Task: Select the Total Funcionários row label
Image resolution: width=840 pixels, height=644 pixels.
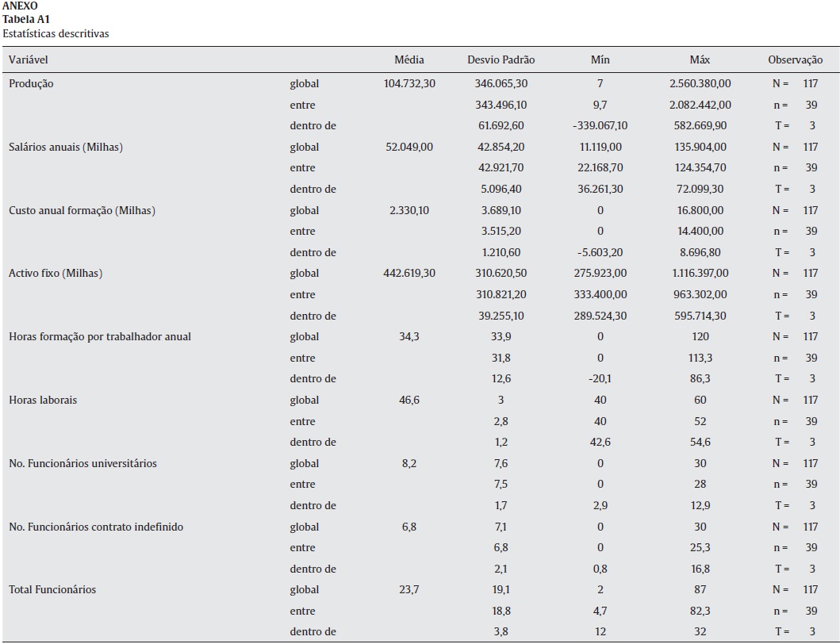Action: tap(53, 589)
